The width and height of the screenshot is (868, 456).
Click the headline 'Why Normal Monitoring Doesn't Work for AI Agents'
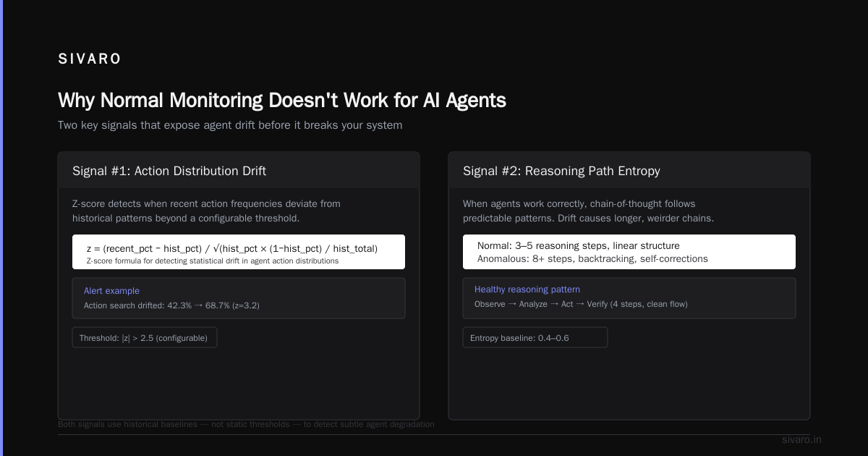coord(282,100)
